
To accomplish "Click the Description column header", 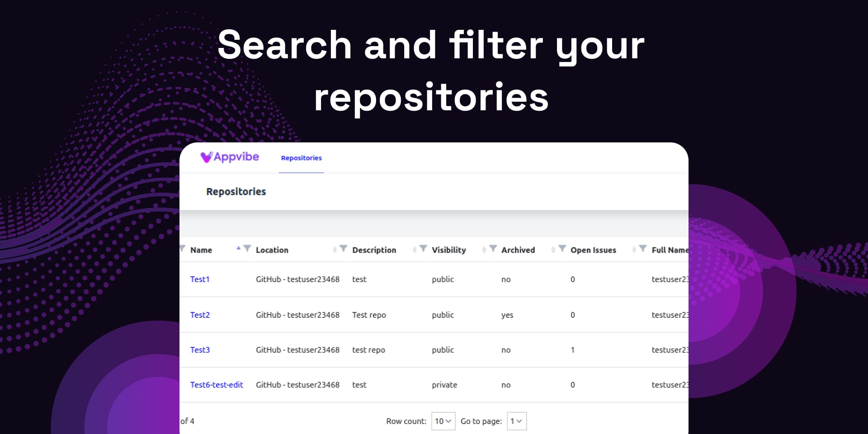I will click(374, 250).
